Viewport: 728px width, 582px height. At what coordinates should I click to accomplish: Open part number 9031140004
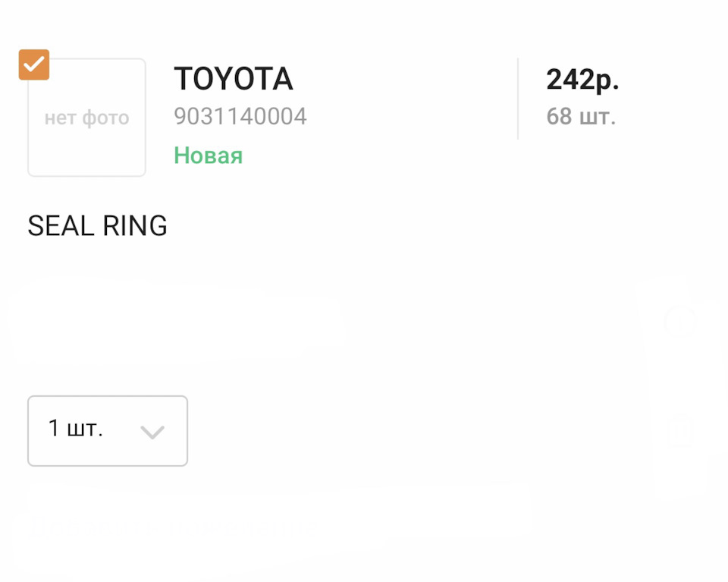coord(240,116)
